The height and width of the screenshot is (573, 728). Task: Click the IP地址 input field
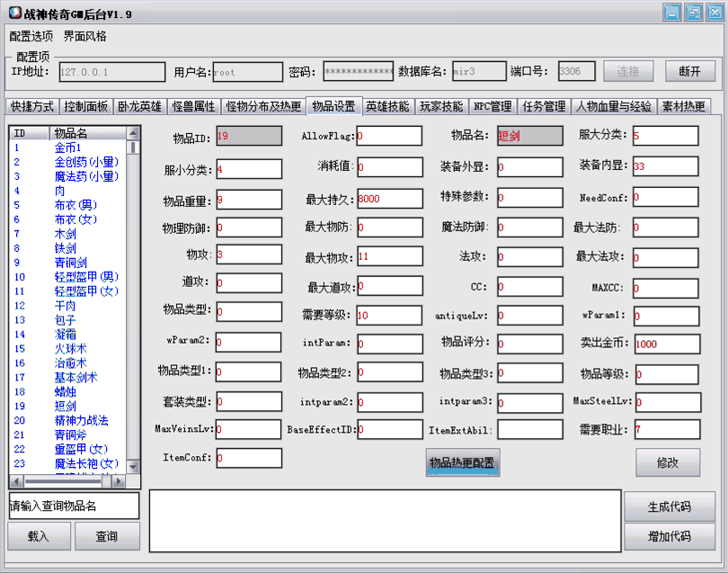pos(111,72)
